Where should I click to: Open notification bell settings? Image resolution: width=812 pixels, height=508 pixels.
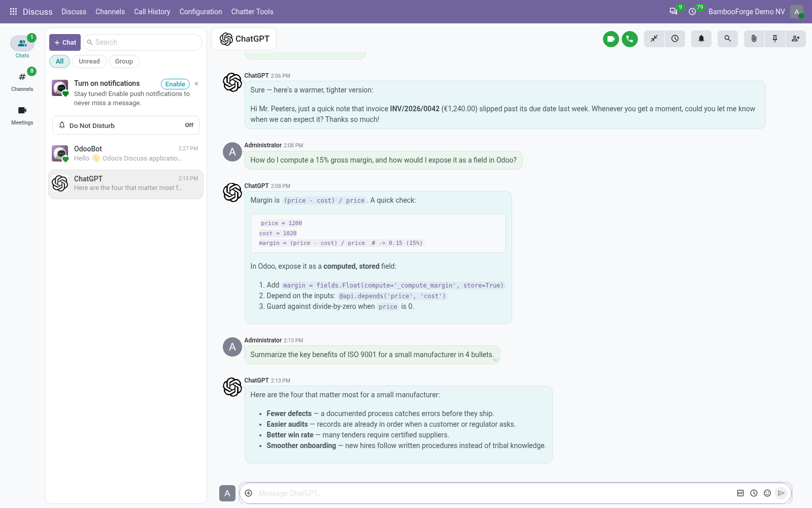pyautogui.click(x=701, y=39)
